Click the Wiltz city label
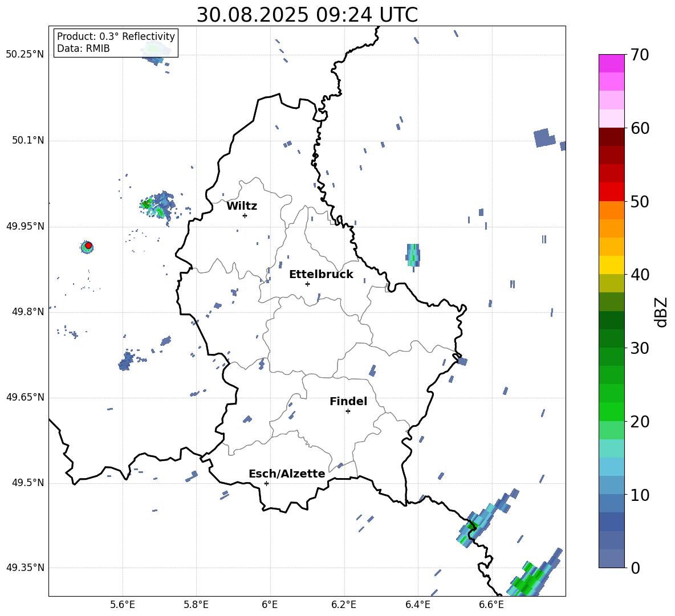Screen dimensions: 675x616 [242, 206]
